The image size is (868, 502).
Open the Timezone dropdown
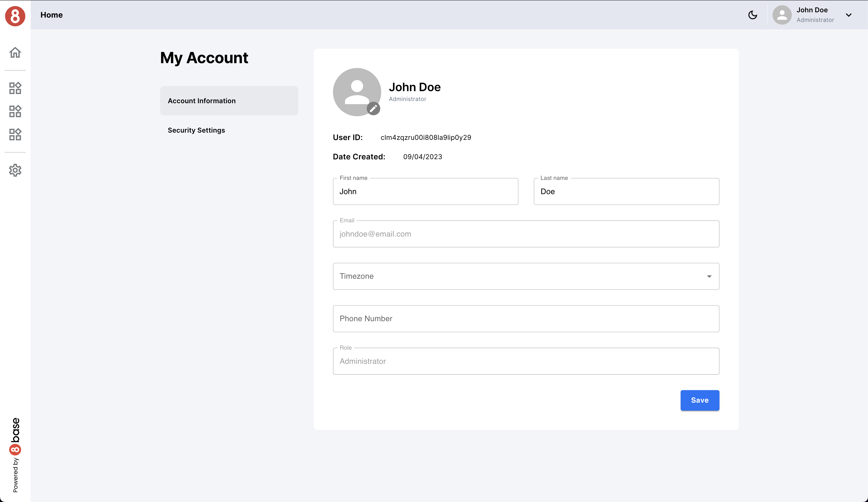(x=517, y=276)
